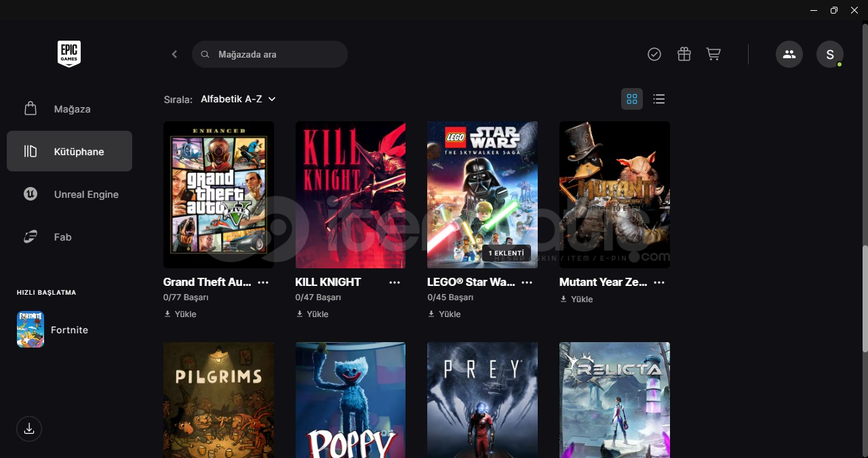The height and width of the screenshot is (458, 868).
Task: Click the Grand Theft Au... title
Action: point(208,282)
